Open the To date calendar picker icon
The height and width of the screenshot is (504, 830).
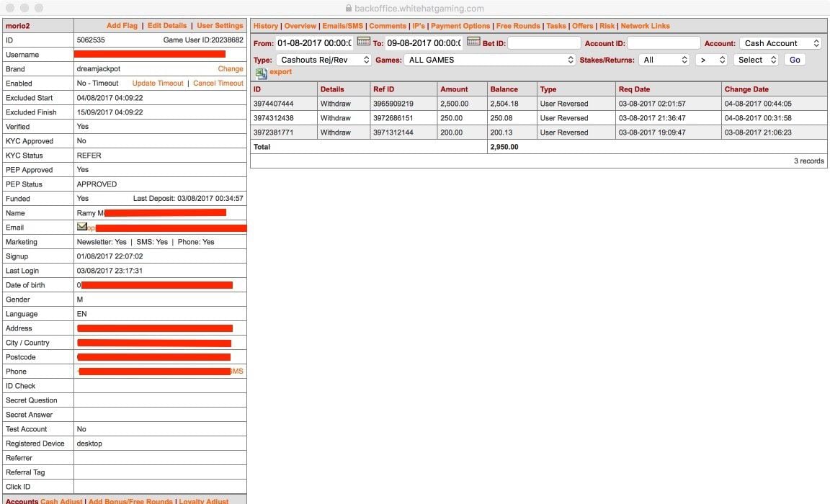coord(474,41)
